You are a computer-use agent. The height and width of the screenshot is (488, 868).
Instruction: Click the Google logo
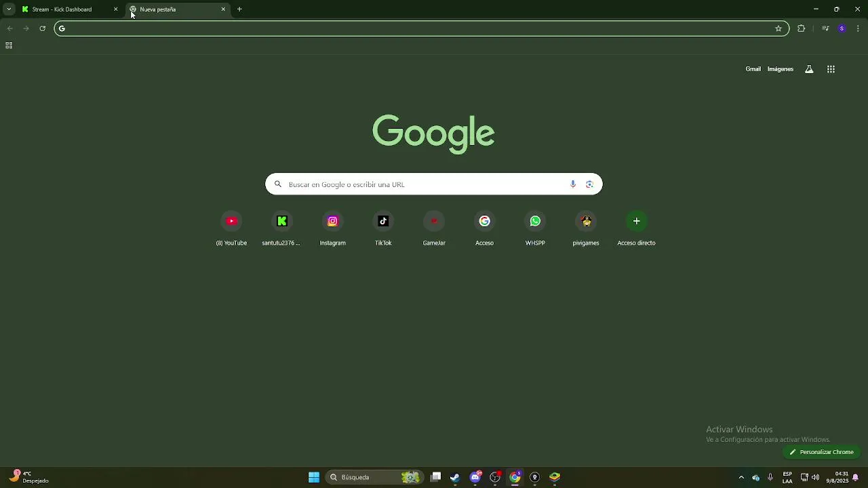(433, 134)
